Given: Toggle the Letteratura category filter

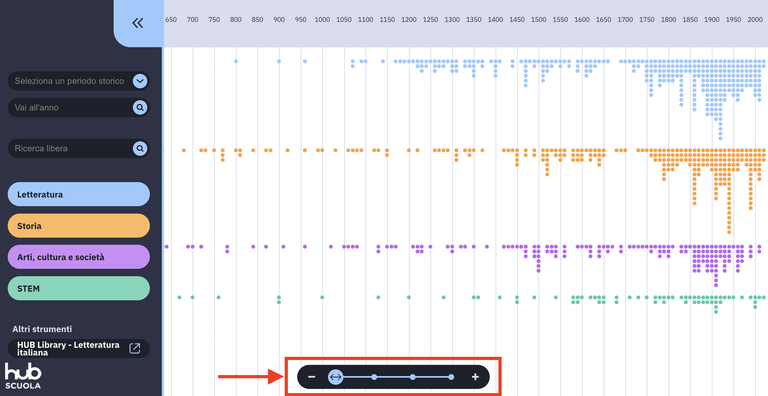Looking at the screenshot, I should tap(78, 195).
